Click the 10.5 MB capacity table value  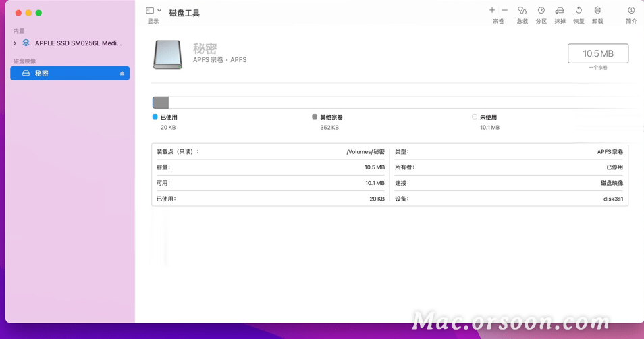tap(375, 167)
